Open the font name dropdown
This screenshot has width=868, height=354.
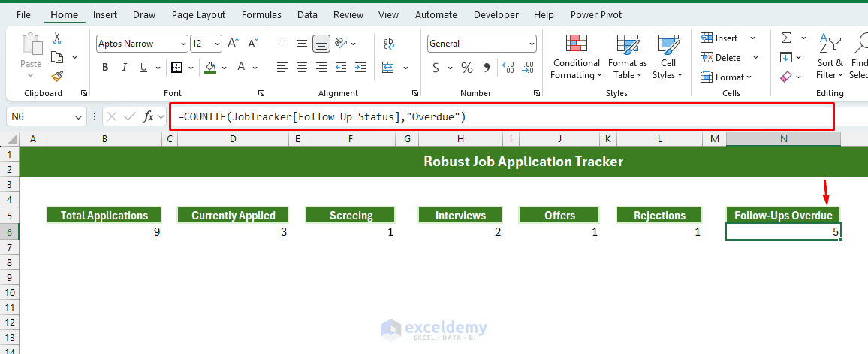pos(183,43)
